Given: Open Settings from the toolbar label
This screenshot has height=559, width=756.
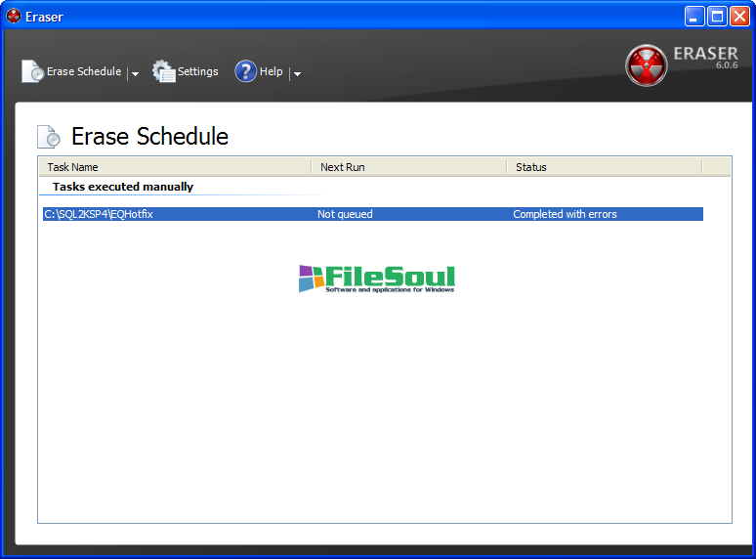Looking at the screenshot, I should click(197, 71).
